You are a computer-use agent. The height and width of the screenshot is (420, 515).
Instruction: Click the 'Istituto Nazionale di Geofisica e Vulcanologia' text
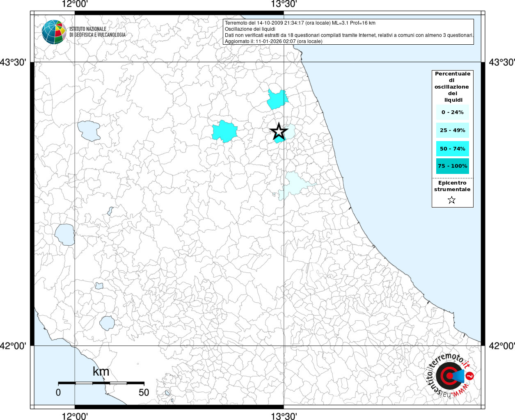coord(97,32)
